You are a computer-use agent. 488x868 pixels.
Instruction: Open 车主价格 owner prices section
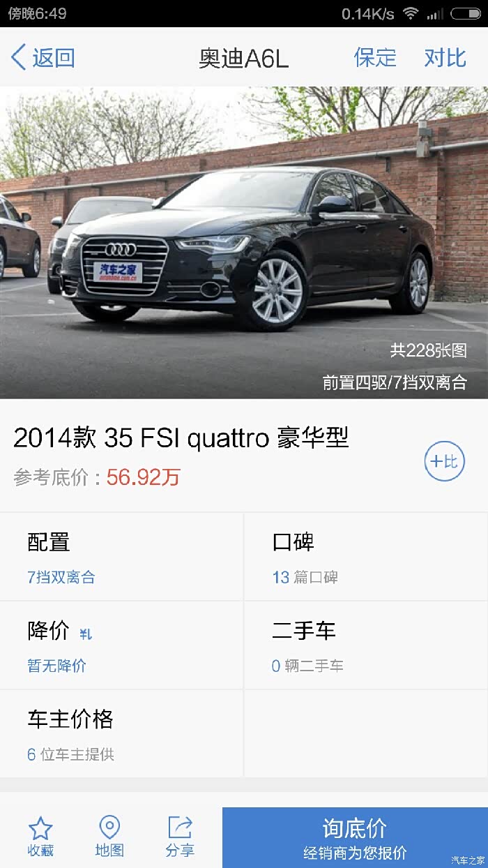click(122, 734)
